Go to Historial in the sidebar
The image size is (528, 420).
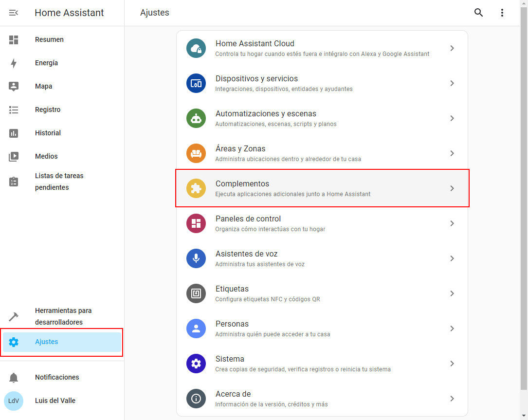click(x=48, y=133)
